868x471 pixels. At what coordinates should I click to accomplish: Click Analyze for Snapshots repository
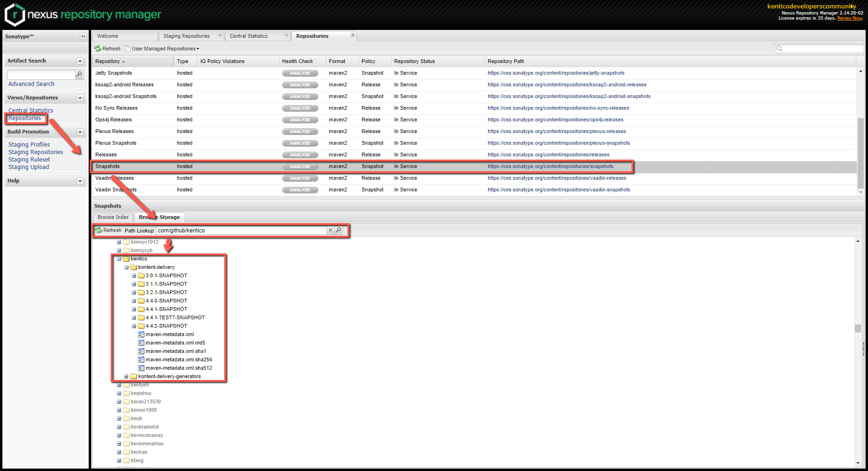[x=300, y=167]
